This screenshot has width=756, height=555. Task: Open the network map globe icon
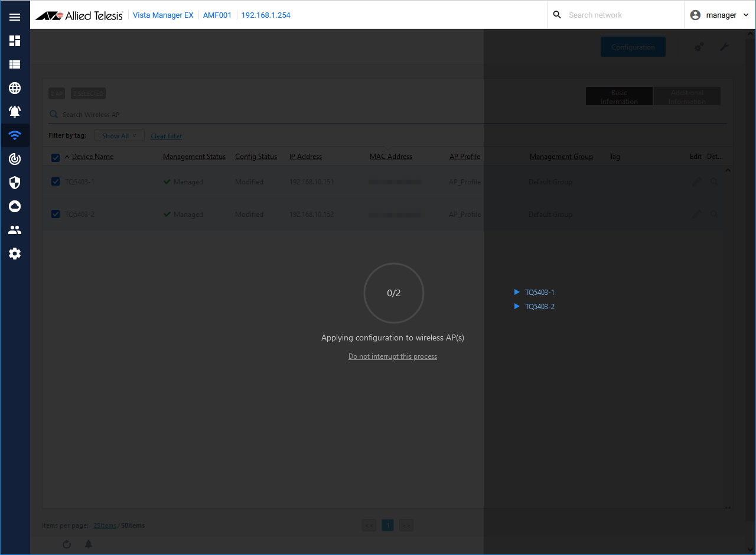click(15, 88)
